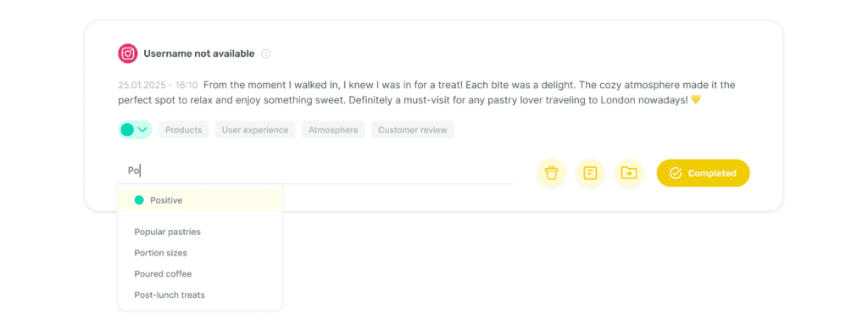
Task: Focus the tag search input field
Action: coord(316,171)
